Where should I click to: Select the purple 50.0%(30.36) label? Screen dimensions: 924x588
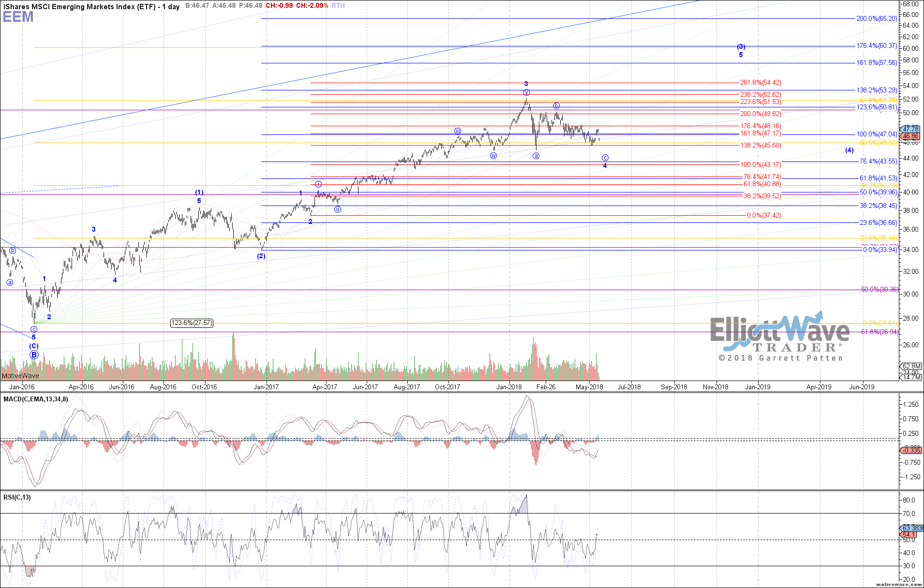[879, 290]
